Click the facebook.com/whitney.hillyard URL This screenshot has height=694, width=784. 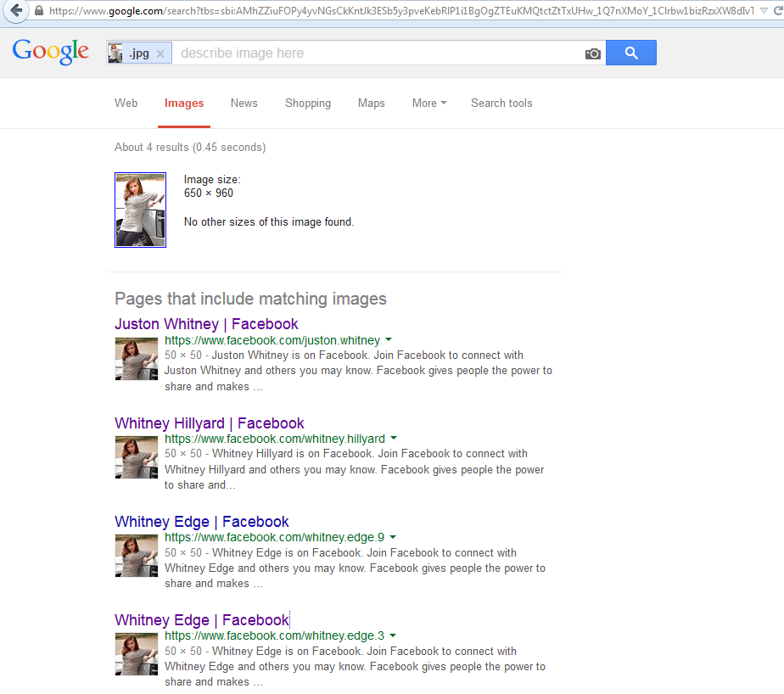point(275,439)
